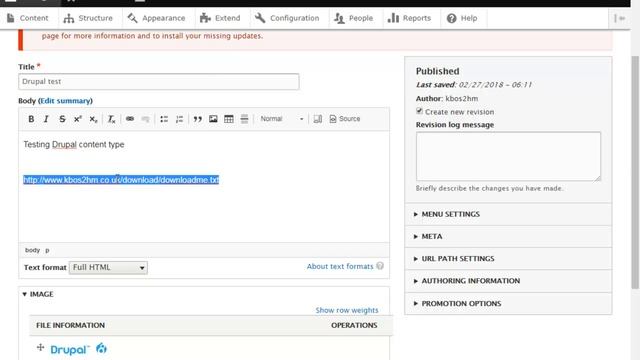Click the drag handle beside Drupal image
Viewport: 640px width, 360px height.
coord(40,347)
